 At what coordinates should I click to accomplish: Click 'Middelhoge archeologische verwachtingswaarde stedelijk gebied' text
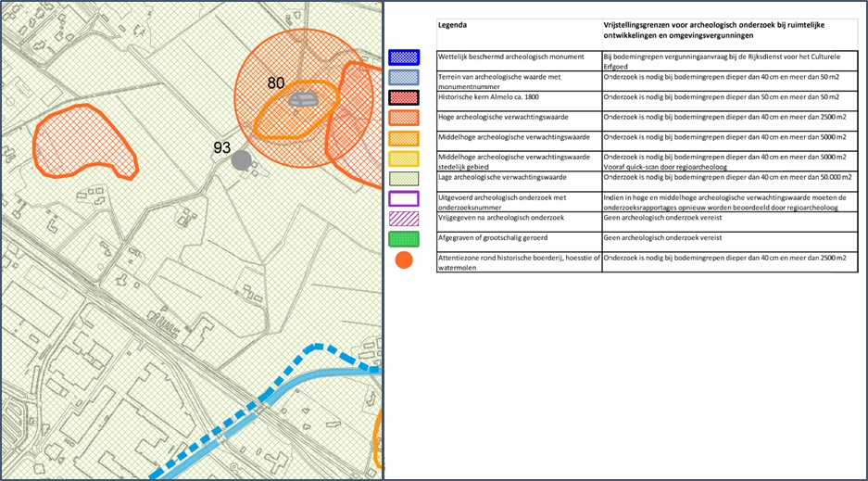(x=514, y=161)
